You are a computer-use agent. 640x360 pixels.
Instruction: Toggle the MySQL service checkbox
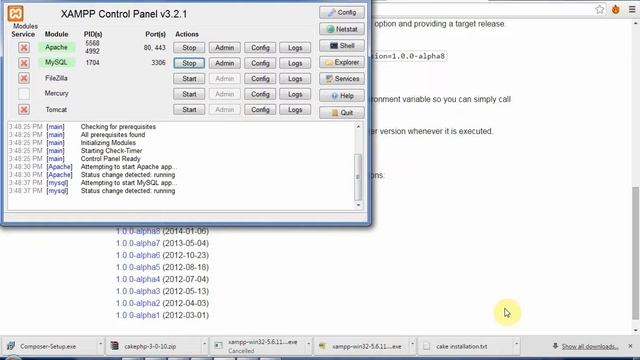click(x=24, y=63)
